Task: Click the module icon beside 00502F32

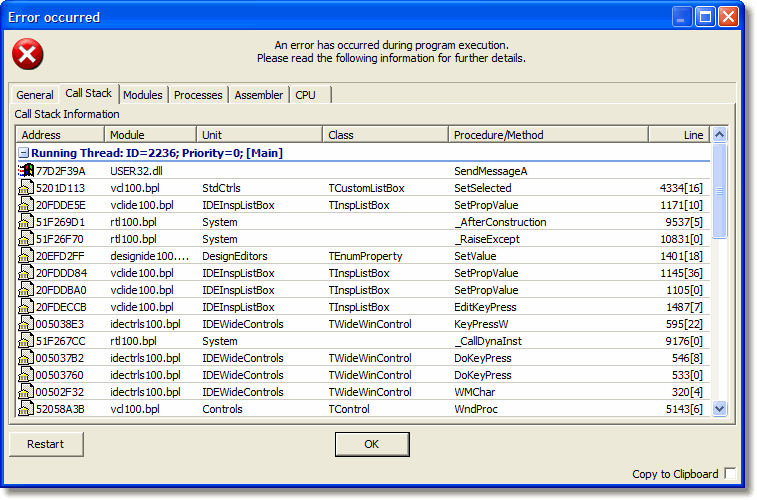Action: coord(26,392)
